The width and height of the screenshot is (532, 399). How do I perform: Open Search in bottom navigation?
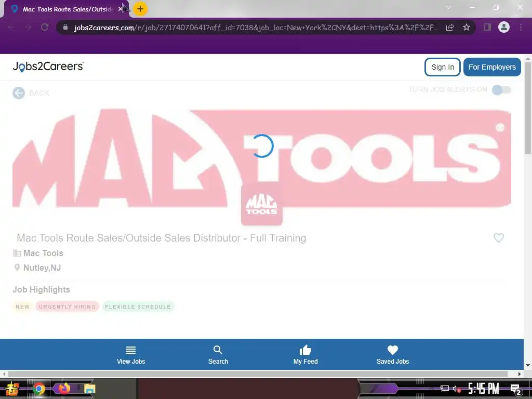(x=218, y=355)
